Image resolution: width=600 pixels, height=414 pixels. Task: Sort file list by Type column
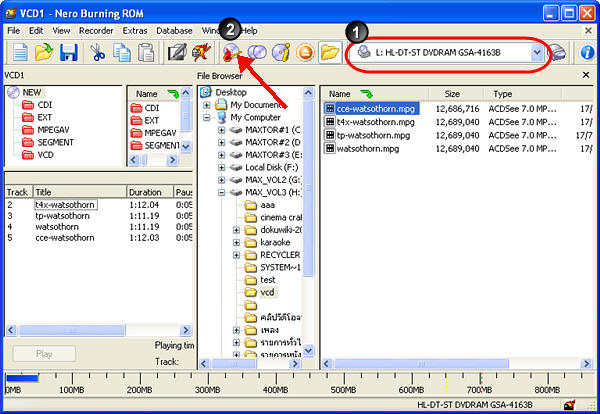point(522,94)
